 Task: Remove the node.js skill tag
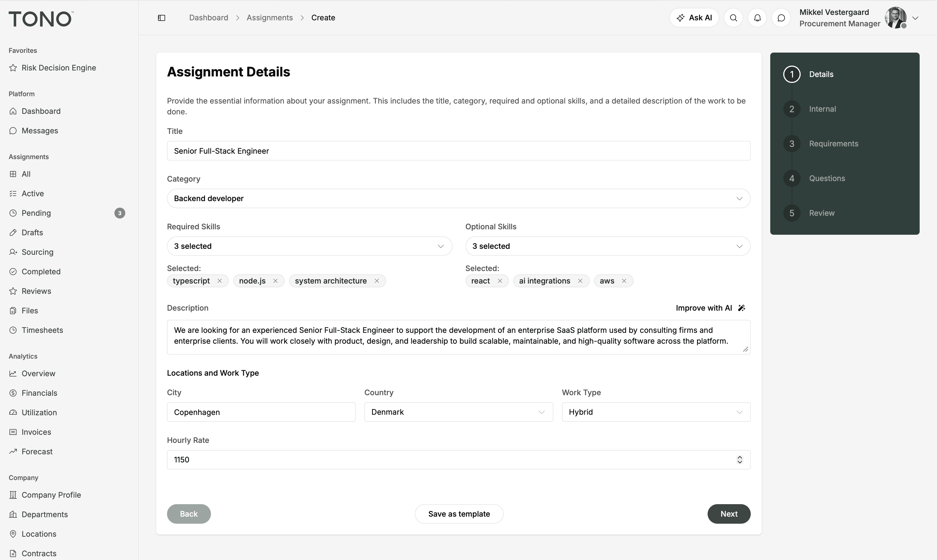click(275, 281)
